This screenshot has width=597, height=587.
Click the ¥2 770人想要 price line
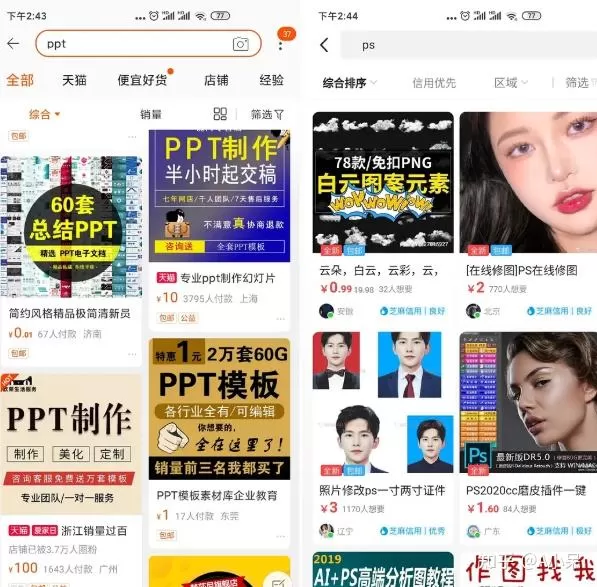[497, 289]
